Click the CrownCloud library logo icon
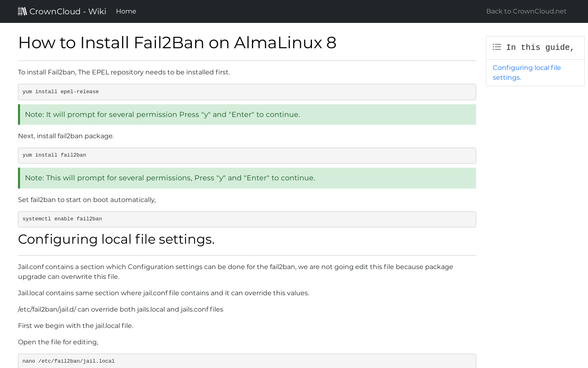 click(x=22, y=11)
